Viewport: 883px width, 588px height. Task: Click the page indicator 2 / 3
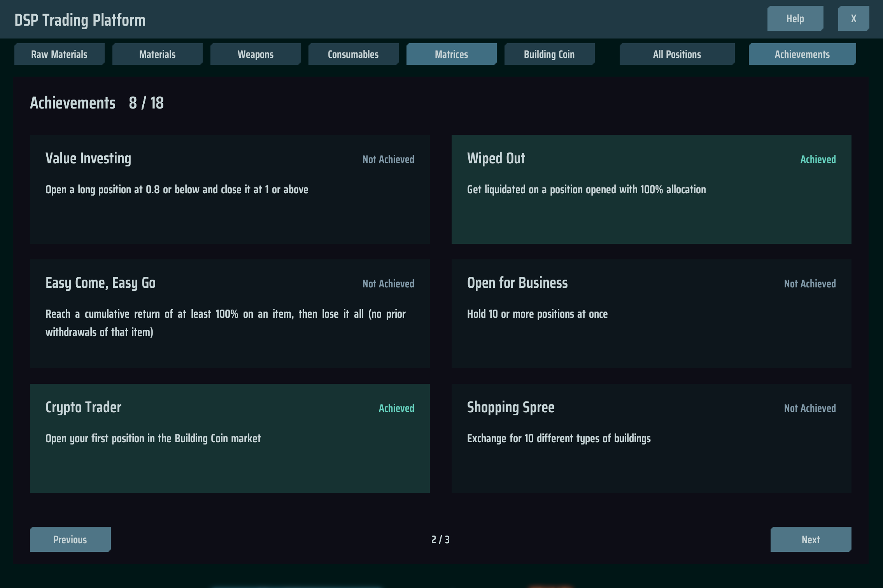pos(440,540)
